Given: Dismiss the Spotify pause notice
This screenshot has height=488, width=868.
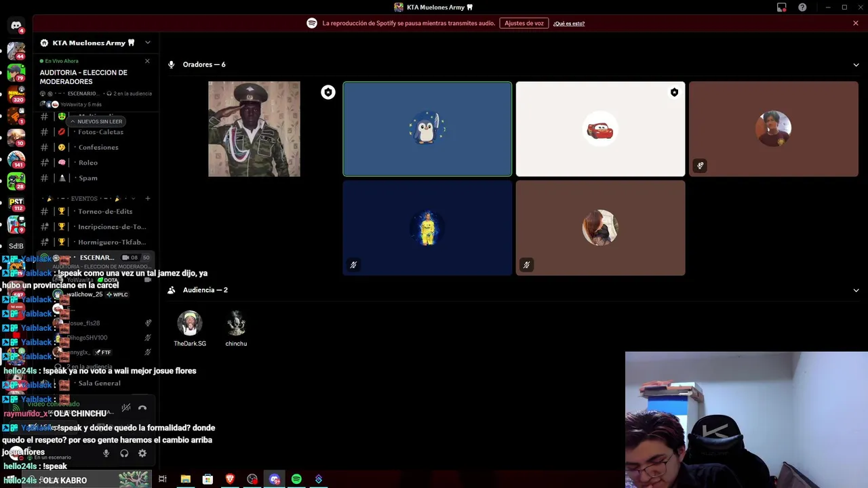Looking at the screenshot, I should pos(856,23).
